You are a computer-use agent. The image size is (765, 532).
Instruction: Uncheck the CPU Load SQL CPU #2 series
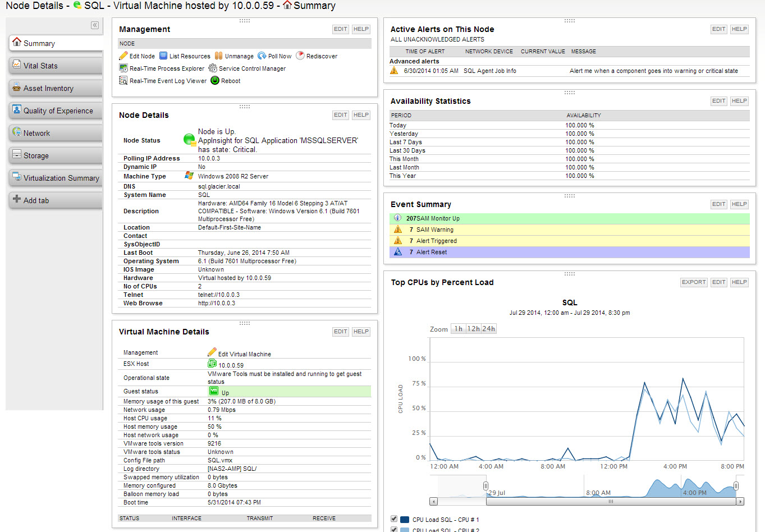[393, 530]
